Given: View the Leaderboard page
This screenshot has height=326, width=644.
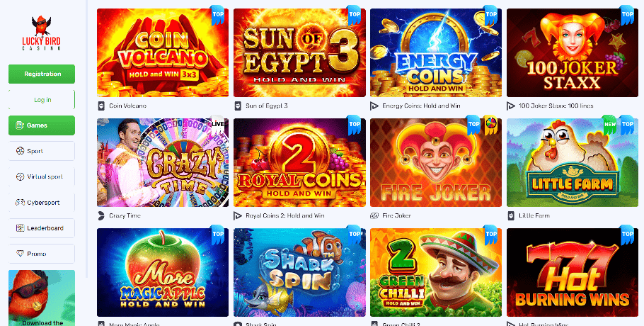Looking at the screenshot, I should click(42, 227).
